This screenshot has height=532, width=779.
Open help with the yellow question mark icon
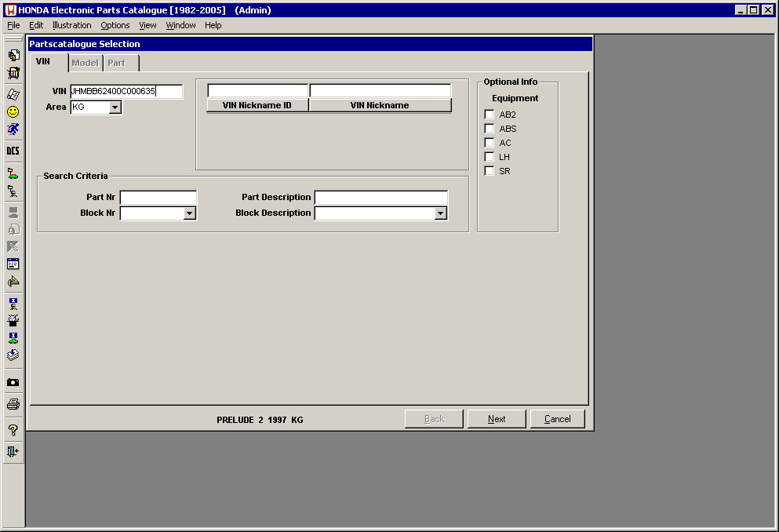click(13, 430)
